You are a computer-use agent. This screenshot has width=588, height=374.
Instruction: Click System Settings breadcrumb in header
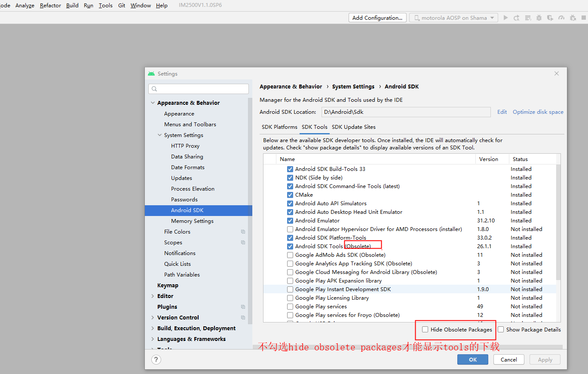click(353, 87)
